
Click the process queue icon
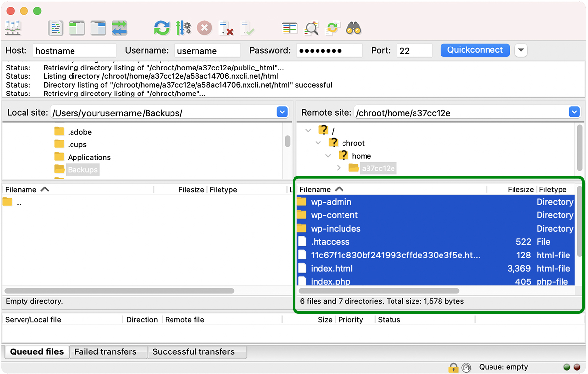click(x=183, y=28)
